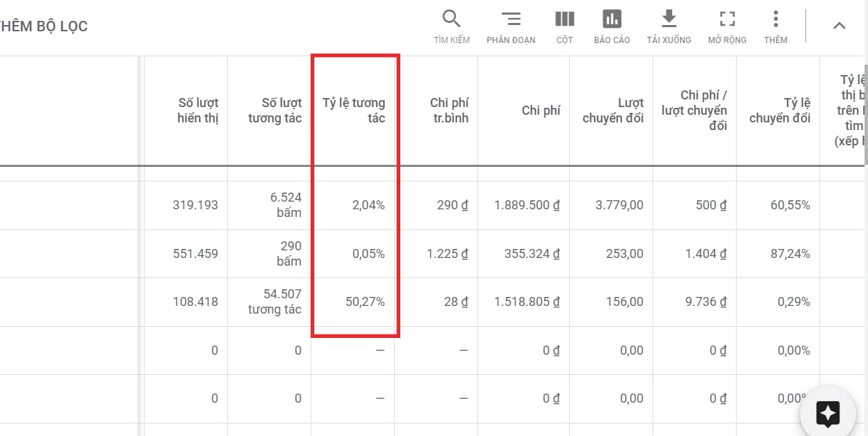The image size is (868, 436).
Task: Select the 253,00 conversions cell
Action: 612,254
